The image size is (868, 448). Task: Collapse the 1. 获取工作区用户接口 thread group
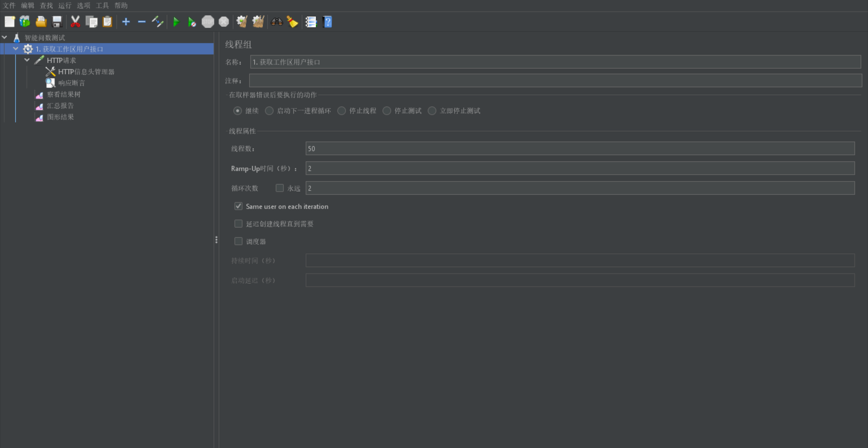tap(16, 49)
